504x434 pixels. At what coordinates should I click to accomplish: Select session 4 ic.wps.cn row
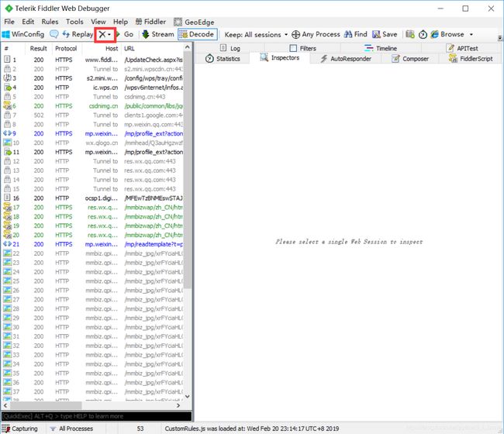coord(93,88)
